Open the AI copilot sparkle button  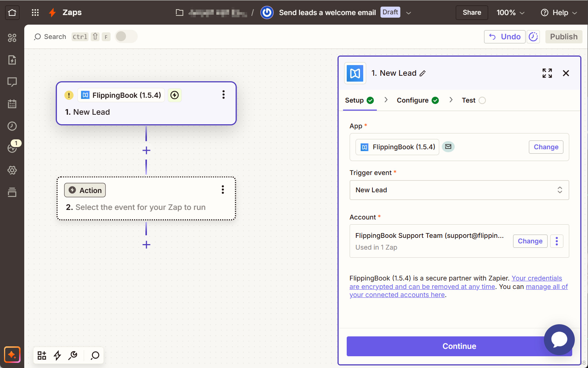(12, 355)
